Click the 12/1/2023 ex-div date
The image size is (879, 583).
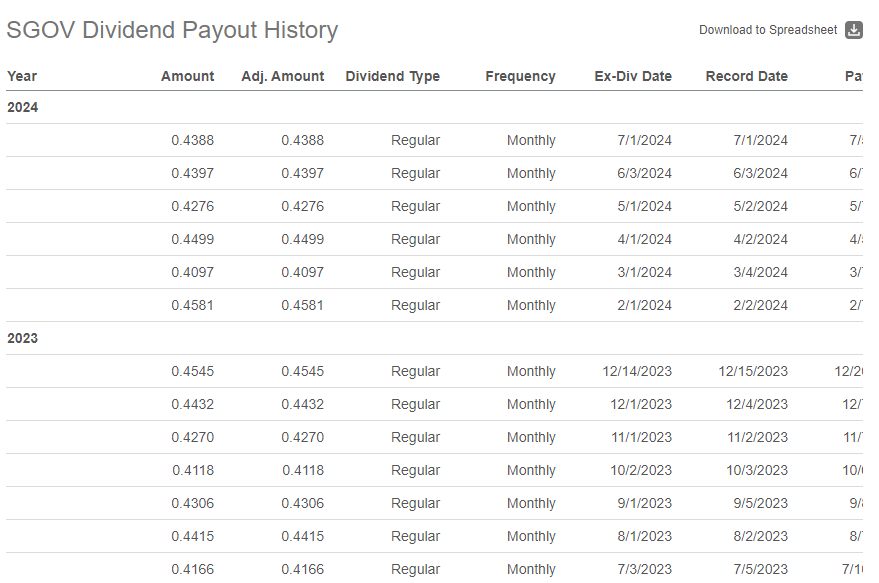click(641, 404)
